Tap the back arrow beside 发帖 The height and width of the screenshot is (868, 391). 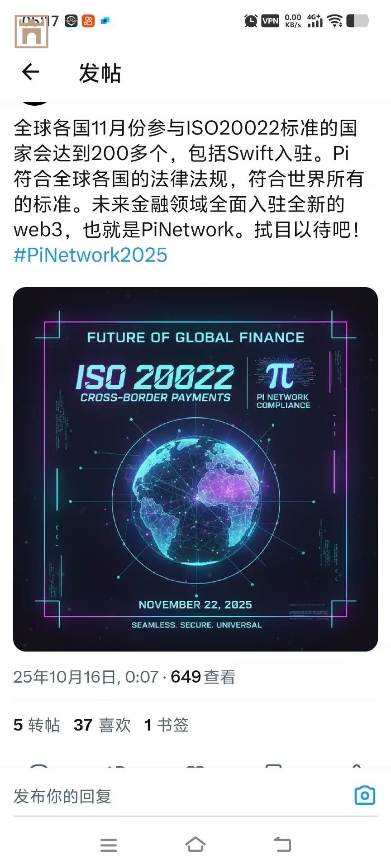pos(31,72)
